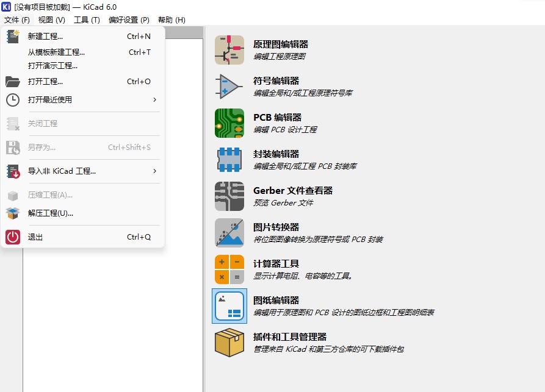Launch the 图片转换器 icon

229,233
